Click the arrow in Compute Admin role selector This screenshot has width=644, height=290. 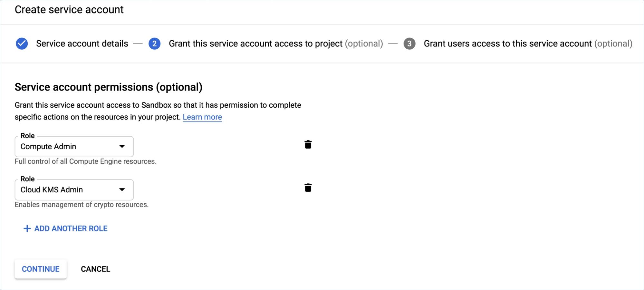122,147
